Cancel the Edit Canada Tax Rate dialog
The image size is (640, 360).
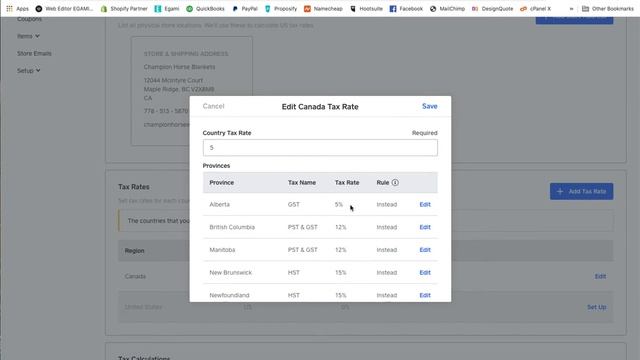pos(213,106)
